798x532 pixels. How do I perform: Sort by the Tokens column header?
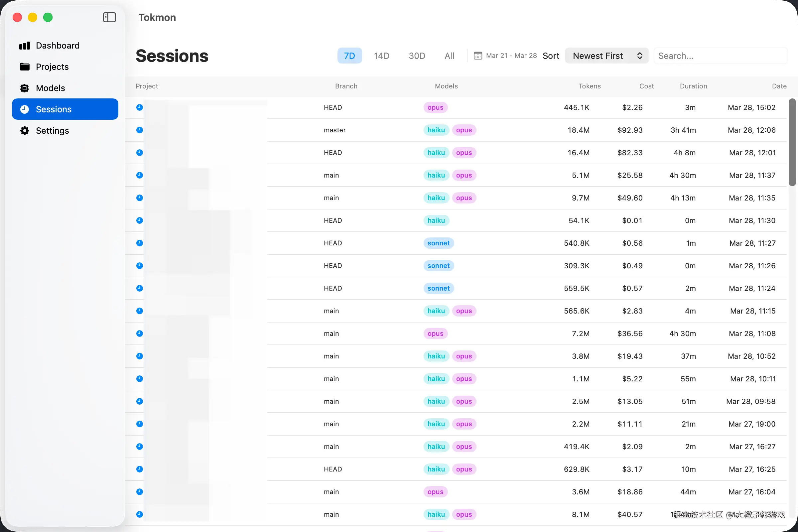pyautogui.click(x=589, y=86)
